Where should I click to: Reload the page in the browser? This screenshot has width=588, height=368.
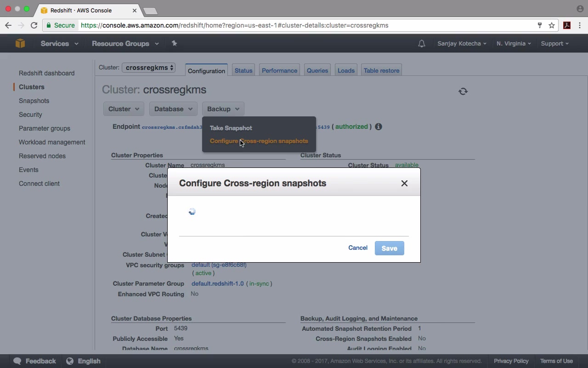point(34,25)
